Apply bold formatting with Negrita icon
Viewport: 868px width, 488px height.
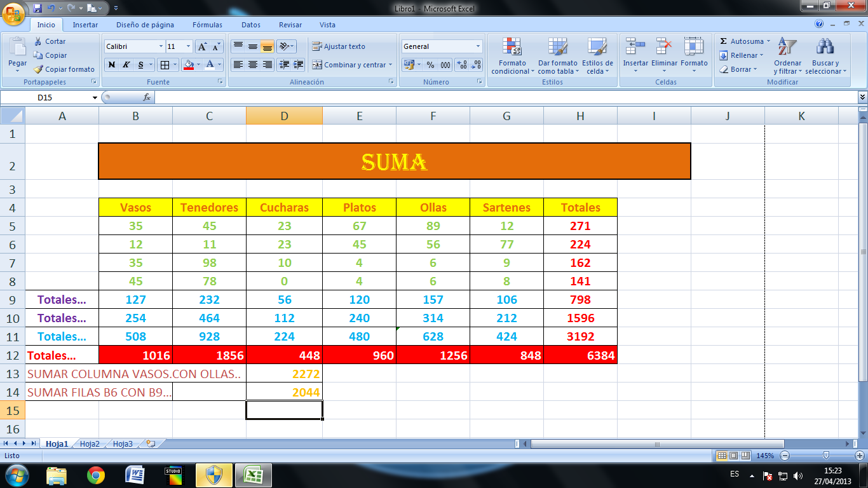pyautogui.click(x=112, y=65)
